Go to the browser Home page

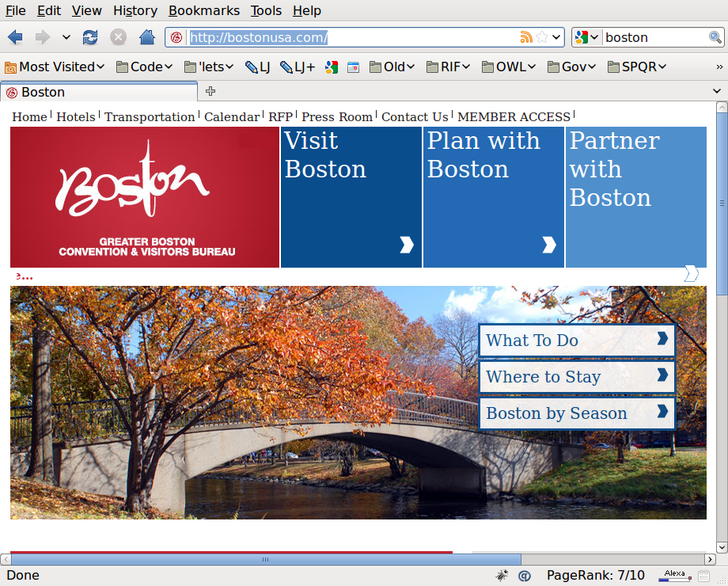coord(146,37)
